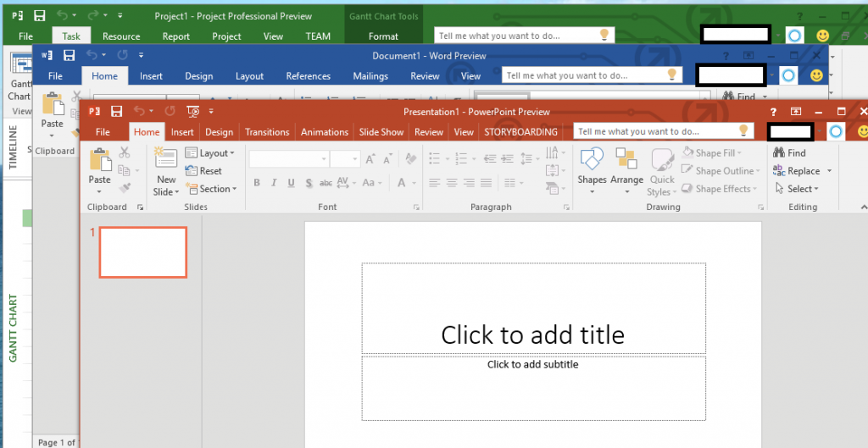Screen dimensions: 868x448
Task: Align text right in PowerPoint Paragraph group
Action: coord(469,183)
